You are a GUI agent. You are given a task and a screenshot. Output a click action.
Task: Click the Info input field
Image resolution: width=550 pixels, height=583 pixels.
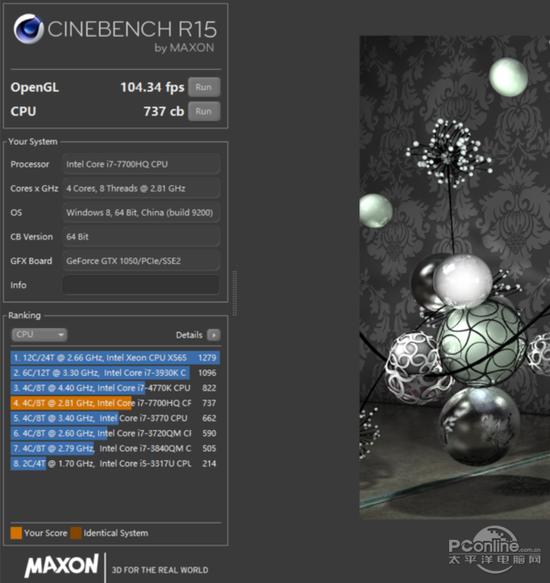point(141,285)
